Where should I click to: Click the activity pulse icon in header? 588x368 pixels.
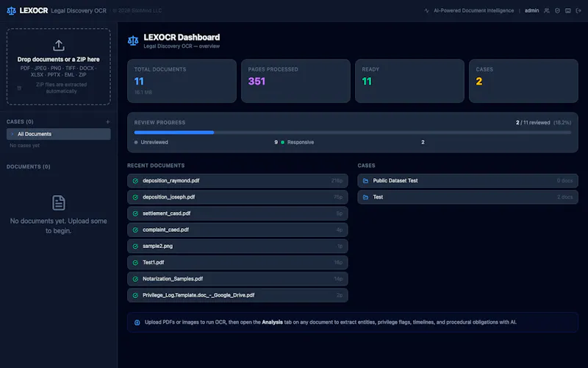[426, 10]
